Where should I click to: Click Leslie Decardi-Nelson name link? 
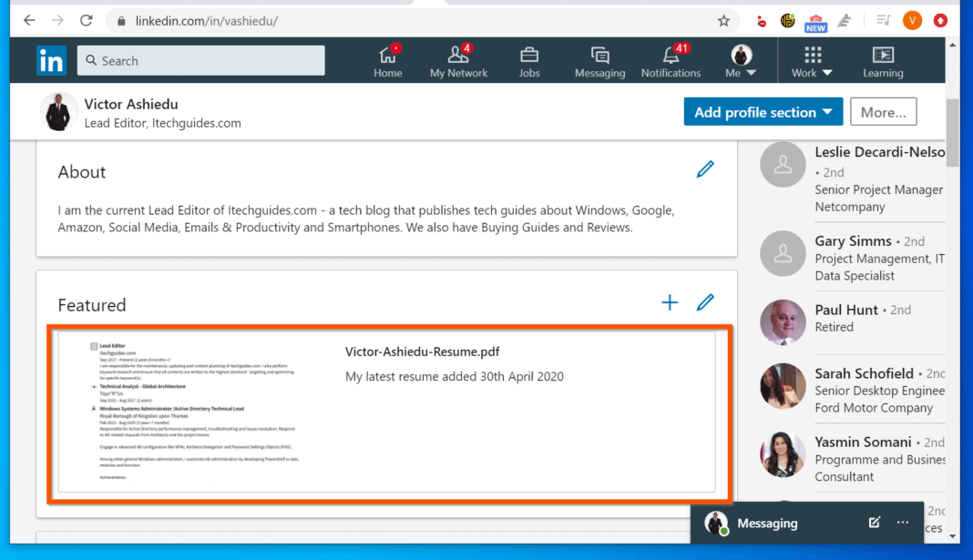pyautogui.click(x=880, y=152)
